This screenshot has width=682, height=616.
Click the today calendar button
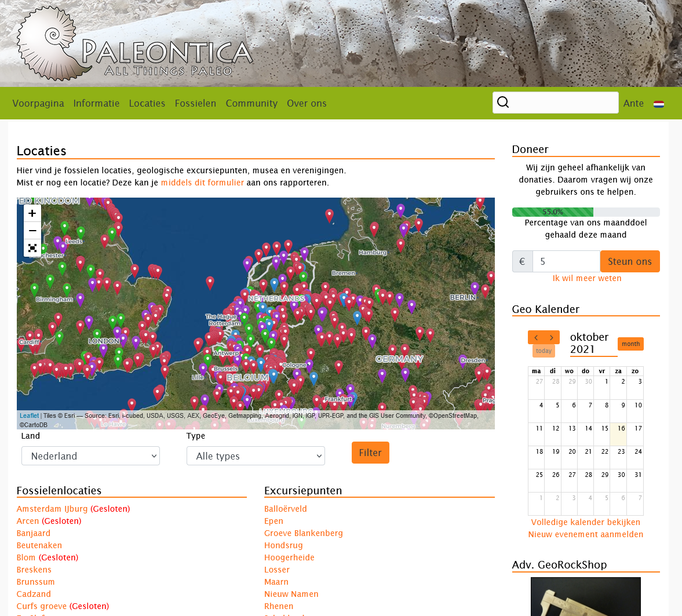(544, 351)
